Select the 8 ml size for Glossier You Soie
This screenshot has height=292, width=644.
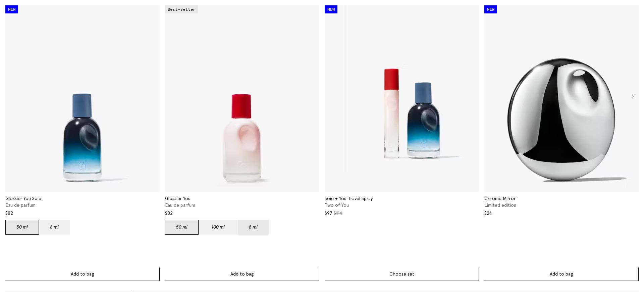pos(54,227)
